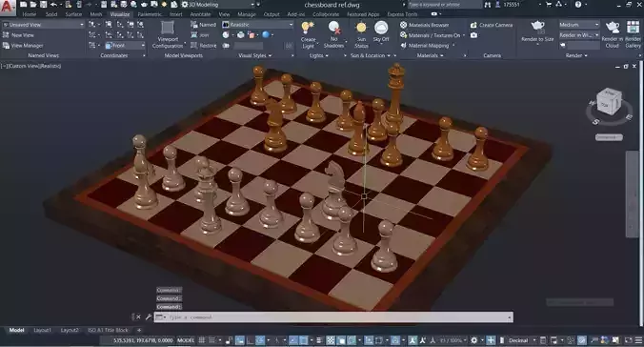Screen dimensions: 644x347
Task: Open the Front UCS dropdown
Action: point(125,45)
